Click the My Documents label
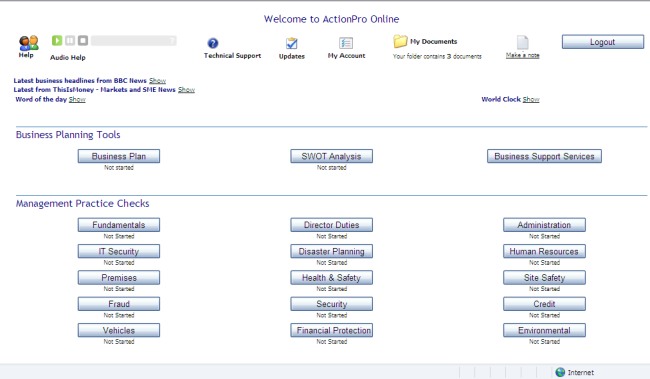 tap(434, 41)
